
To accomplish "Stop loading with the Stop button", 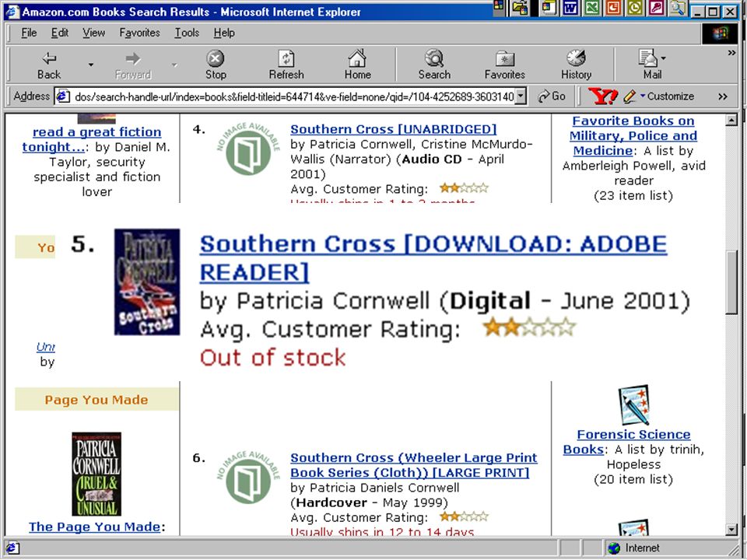I will coord(216,65).
